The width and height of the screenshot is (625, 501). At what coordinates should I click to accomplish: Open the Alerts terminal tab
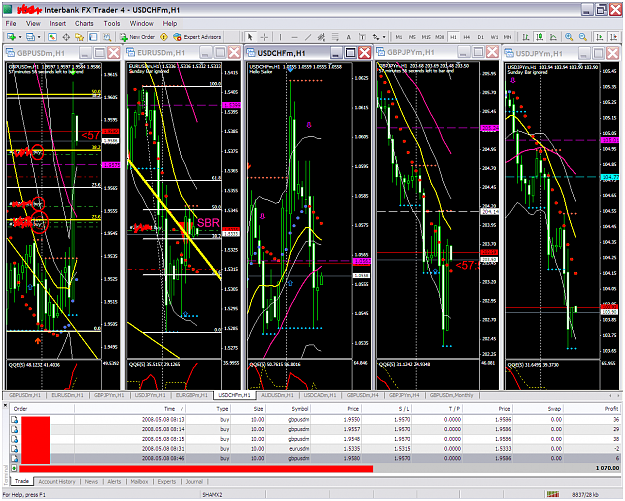[x=114, y=481]
